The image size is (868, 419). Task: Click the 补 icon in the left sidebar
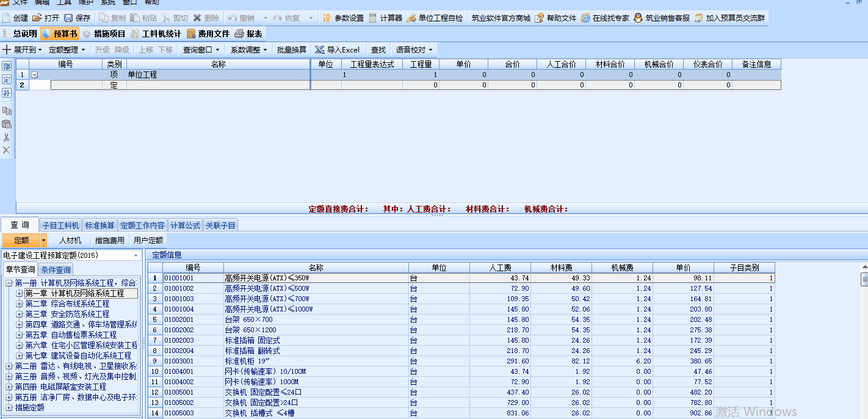click(x=7, y=93)
